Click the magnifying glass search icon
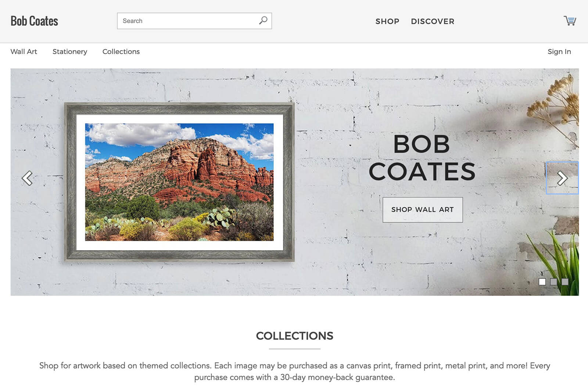Image resolution: width=588 pixels, height=389 pixels. tap(263, 21)
